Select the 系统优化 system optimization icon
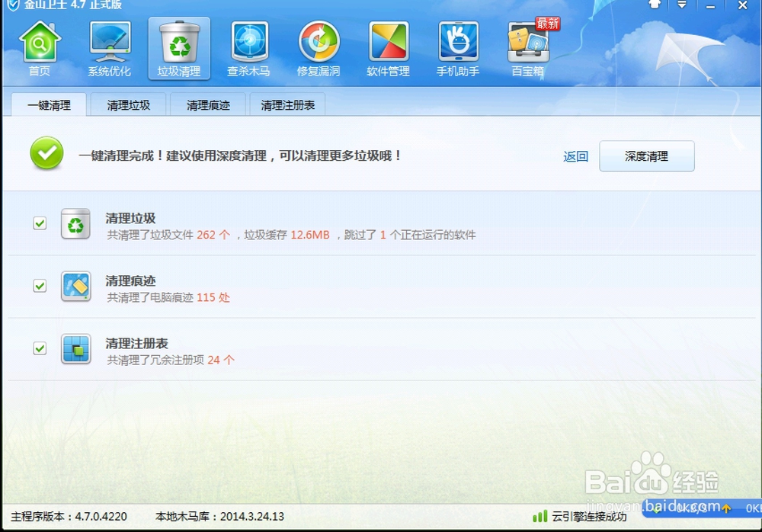This screenshot has width=762, height=532. tap(109, 47)
